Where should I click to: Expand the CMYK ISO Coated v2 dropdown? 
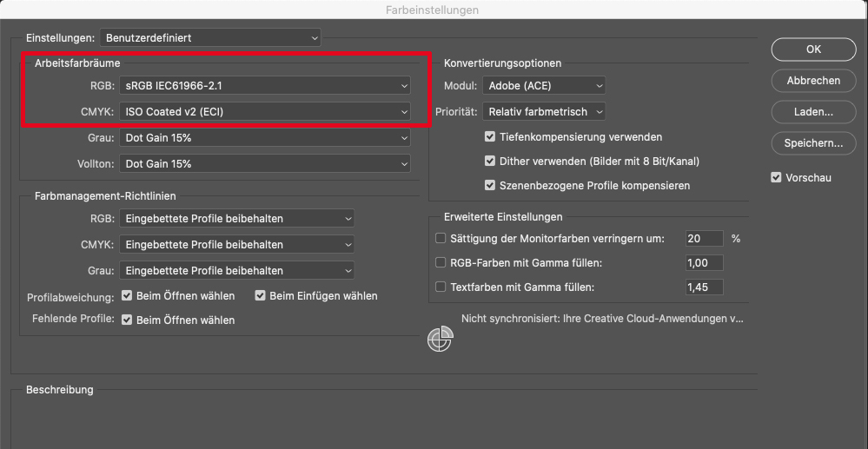click(265, 112)
